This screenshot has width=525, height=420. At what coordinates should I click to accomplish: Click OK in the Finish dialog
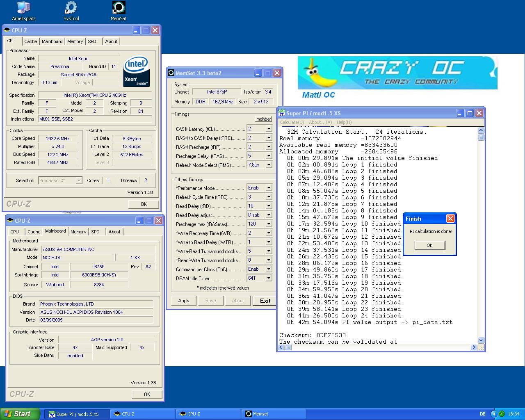pyautogui.click(x=429, y=245)
